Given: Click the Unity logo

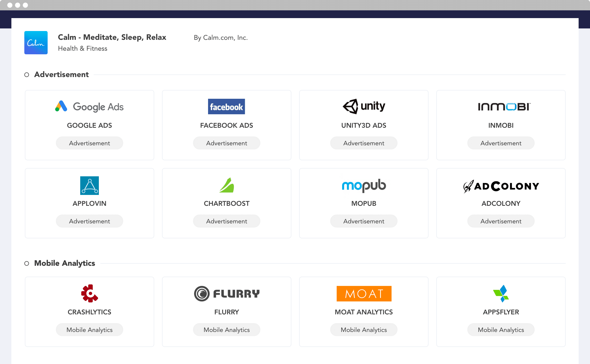Looking at the screenshot, I should [364, 106].
